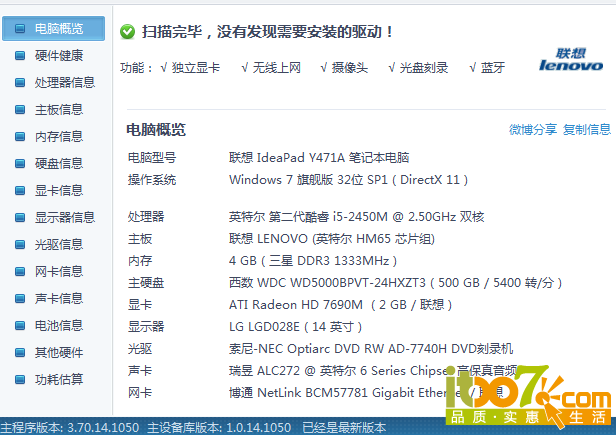
Task: Click the icon beside 主板信息
Action: click(20, 109)
